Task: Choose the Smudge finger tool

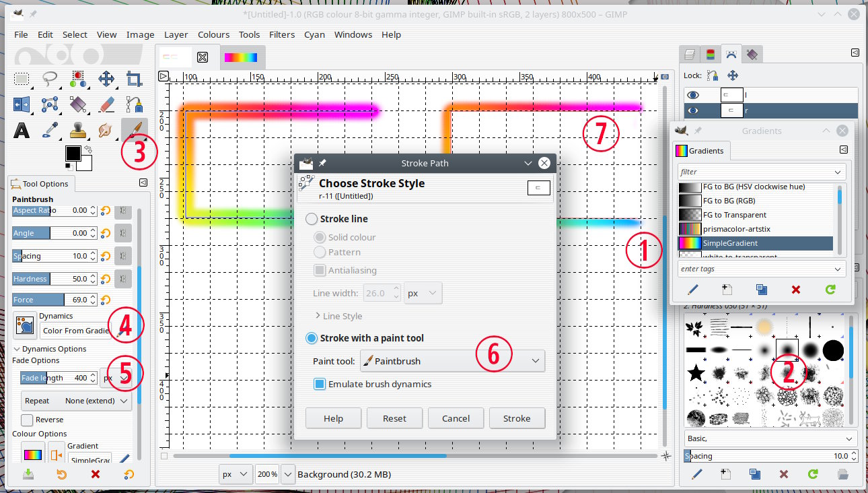Action: click(x=106, y=129)
